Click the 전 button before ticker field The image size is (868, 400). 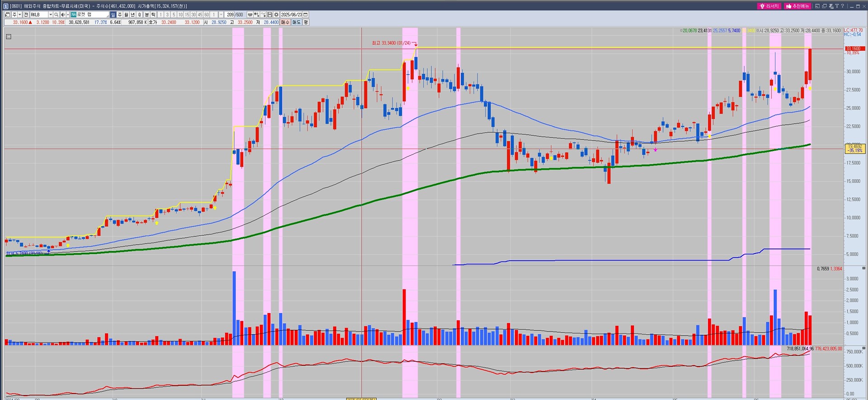(26, 14)
